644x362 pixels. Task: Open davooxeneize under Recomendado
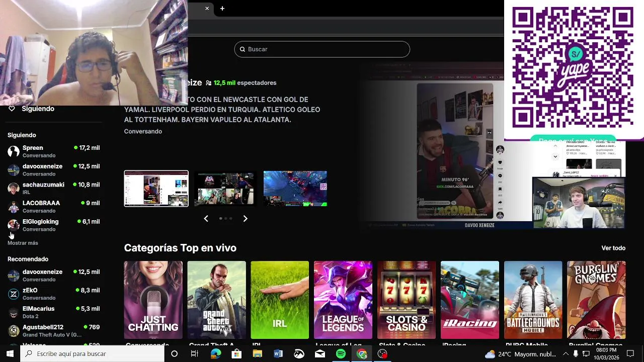54,276
